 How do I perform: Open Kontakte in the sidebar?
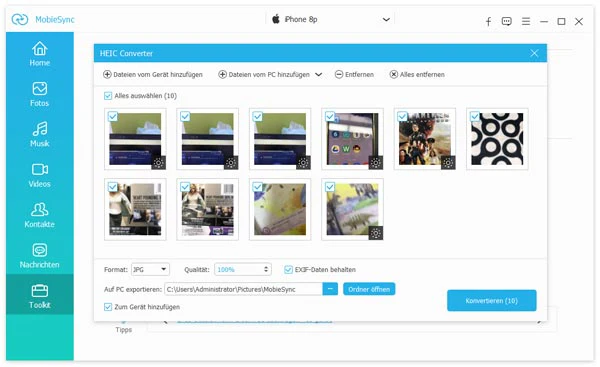[x=39, y=215]
